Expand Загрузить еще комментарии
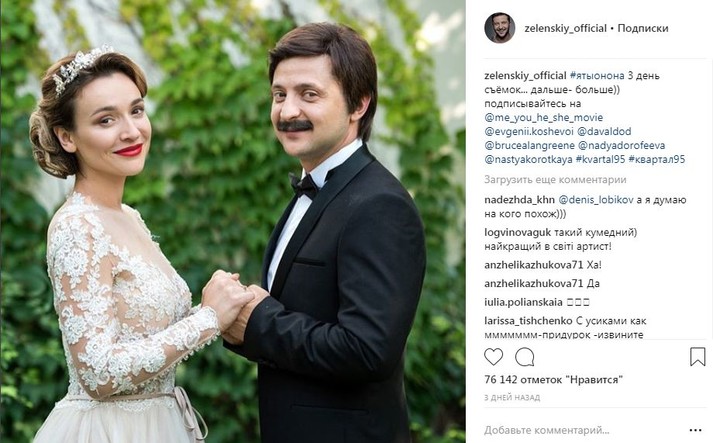The width and height of the screenshot is (713, 443). 555,180
